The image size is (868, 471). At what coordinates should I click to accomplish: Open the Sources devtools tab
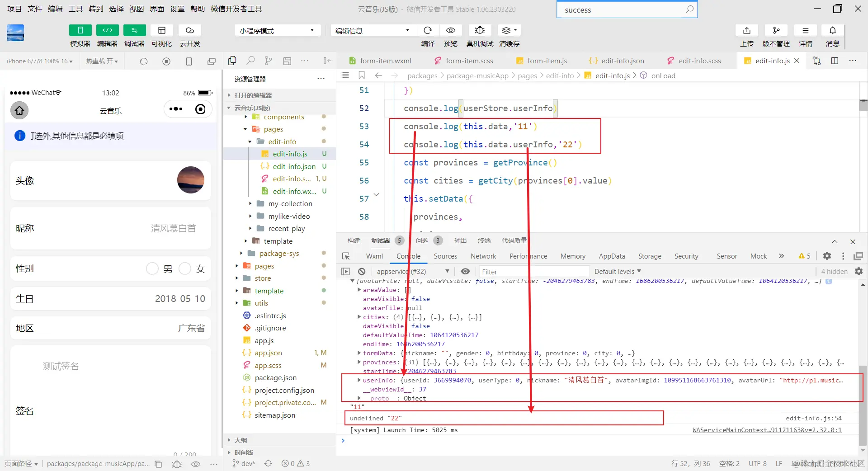click(445, 256)
